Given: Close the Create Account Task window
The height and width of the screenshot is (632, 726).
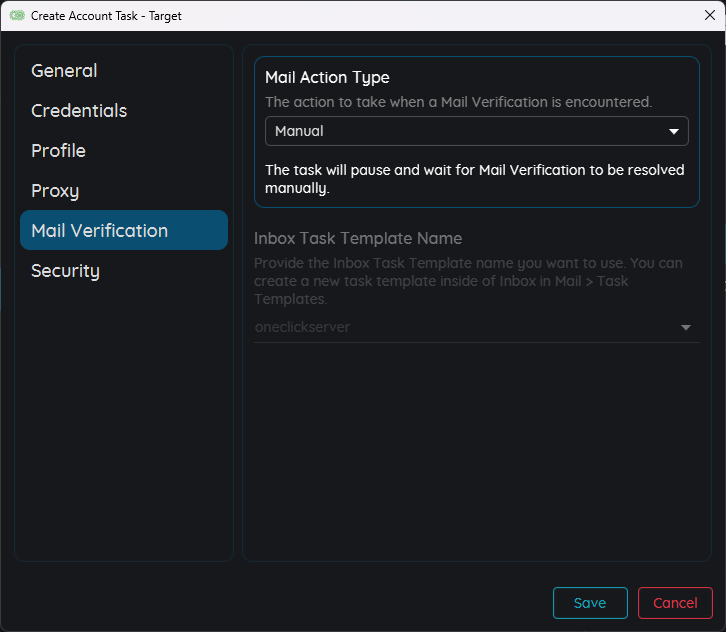Looking at the screenshot, I should [x=710, y=15].
